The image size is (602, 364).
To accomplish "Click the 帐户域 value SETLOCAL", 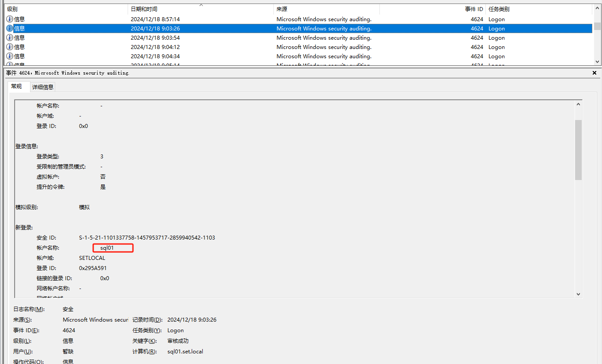I will coord(92,258).
